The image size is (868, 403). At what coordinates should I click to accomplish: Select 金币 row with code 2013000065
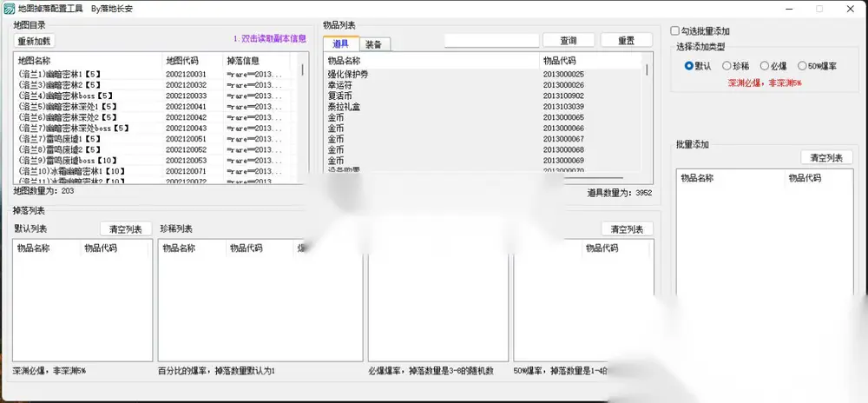point(483,117)
